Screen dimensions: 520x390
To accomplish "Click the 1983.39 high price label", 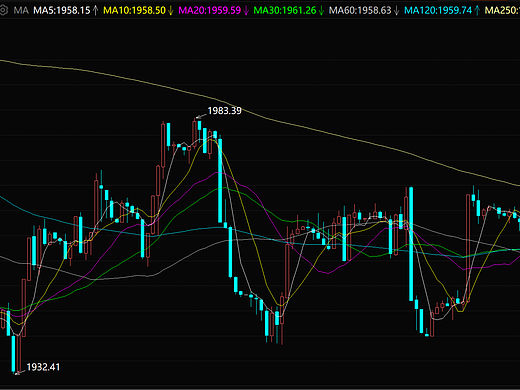I will click(x=224, y=111).
